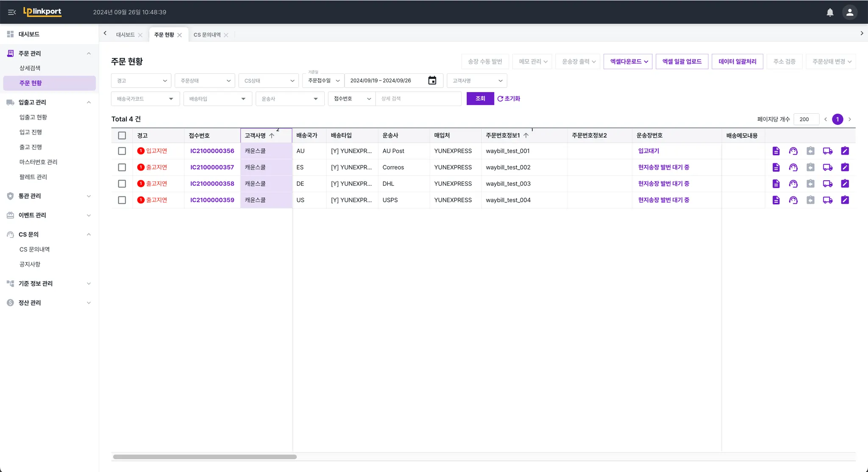868x472 pixels.
Task: Click document icon for order IC2100000356
Action: click(x=776, y=151)
